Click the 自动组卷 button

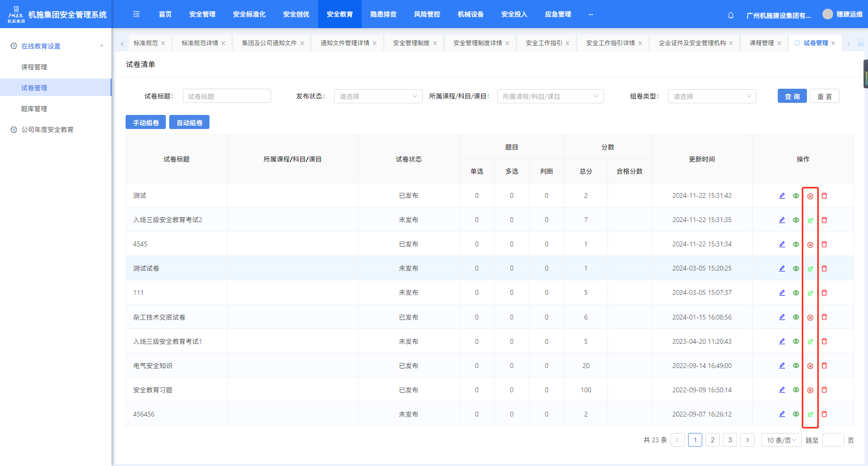pyautogui.click(x=189, y=123)
